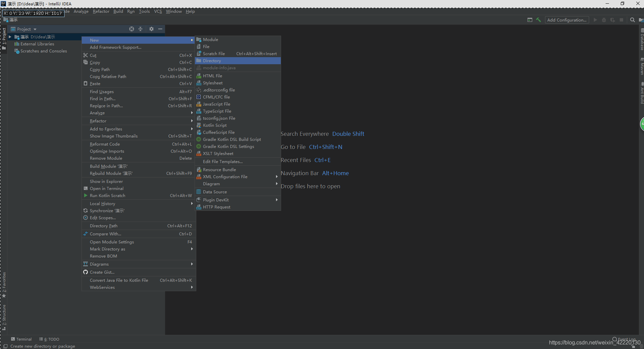This screenshot has height=349, width=644.
Task: Click the Compare With diff icon
Action: [86, 234]
